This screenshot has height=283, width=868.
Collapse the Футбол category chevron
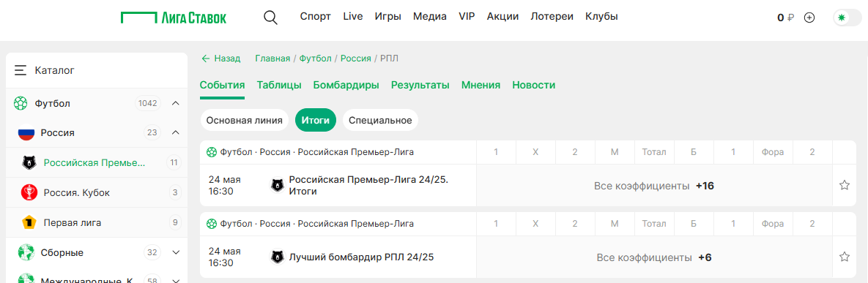(x=176, y=103)
